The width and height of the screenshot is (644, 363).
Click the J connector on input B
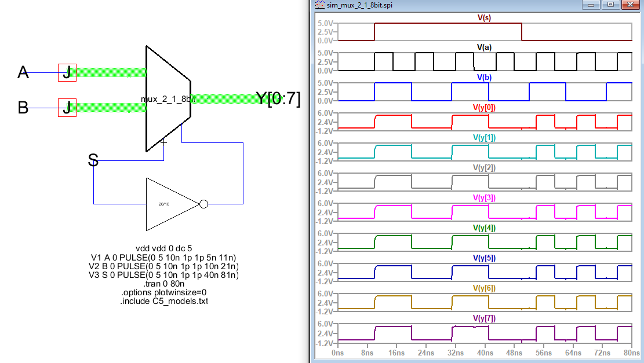coord(67,108)
